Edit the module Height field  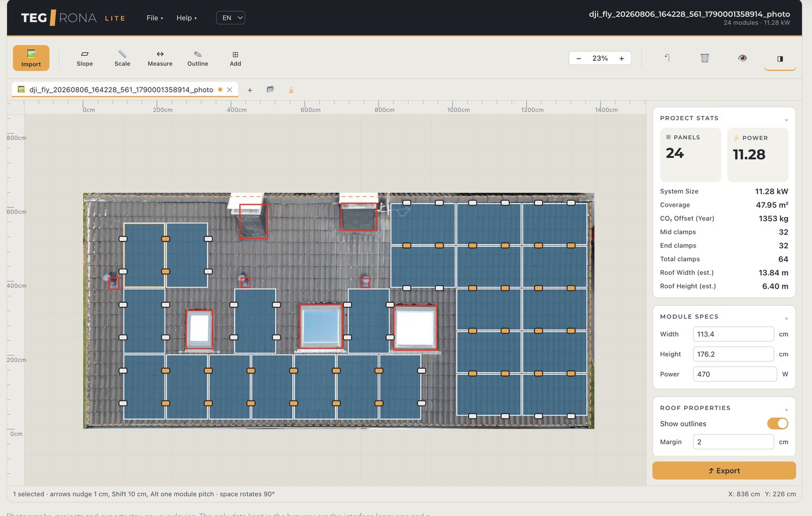click(733, 354)
